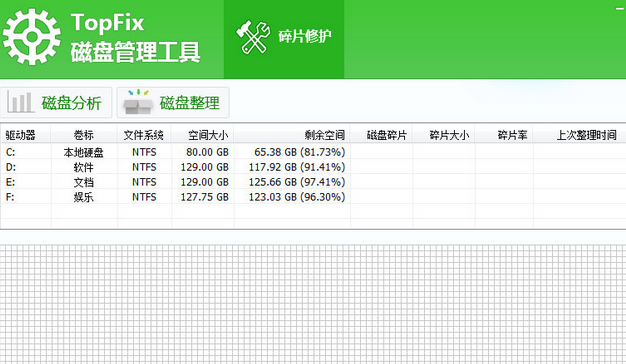Viewport: 626px width, 364px height.
Task: Click the 文档 volume label
Action: (83, 182)
